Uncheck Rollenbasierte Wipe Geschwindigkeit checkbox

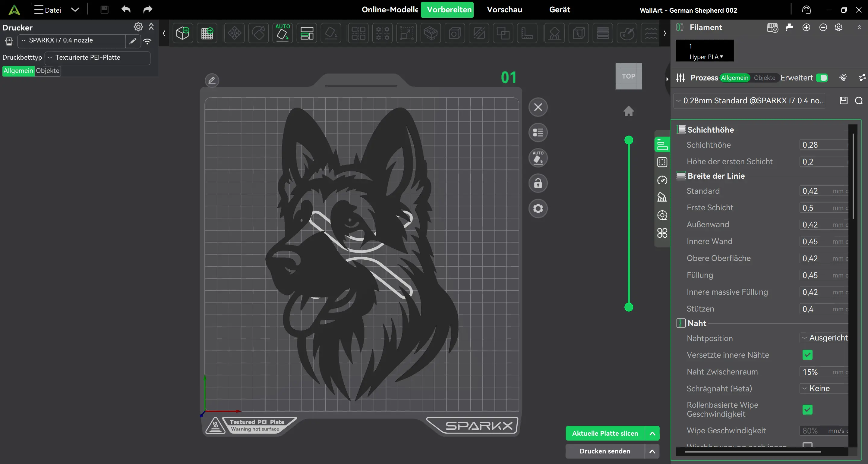(x=807, y=409)
